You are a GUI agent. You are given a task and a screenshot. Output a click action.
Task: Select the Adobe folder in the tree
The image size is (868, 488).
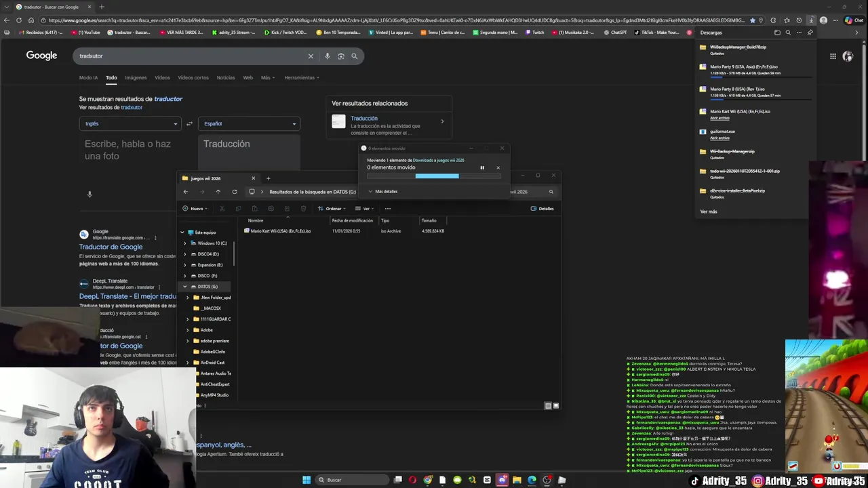point(206,330)
